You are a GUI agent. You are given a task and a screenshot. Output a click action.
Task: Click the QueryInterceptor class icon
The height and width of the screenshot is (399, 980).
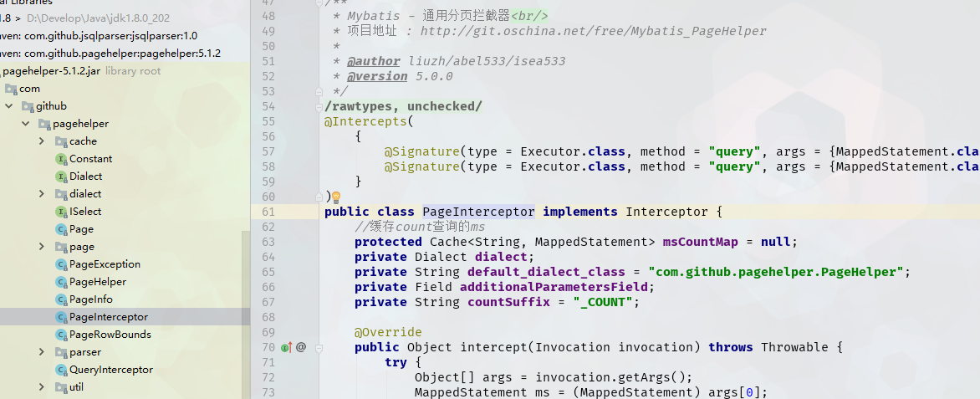point(61,369)
